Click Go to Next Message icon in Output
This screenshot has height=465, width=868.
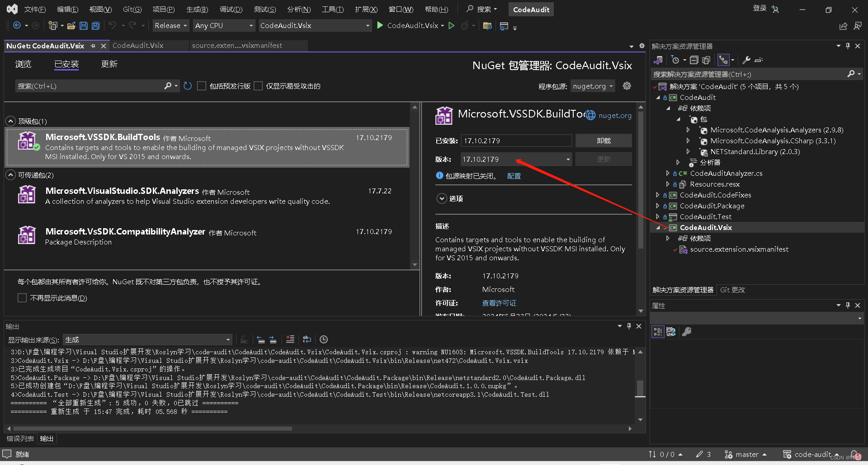(x=273, y=339)
